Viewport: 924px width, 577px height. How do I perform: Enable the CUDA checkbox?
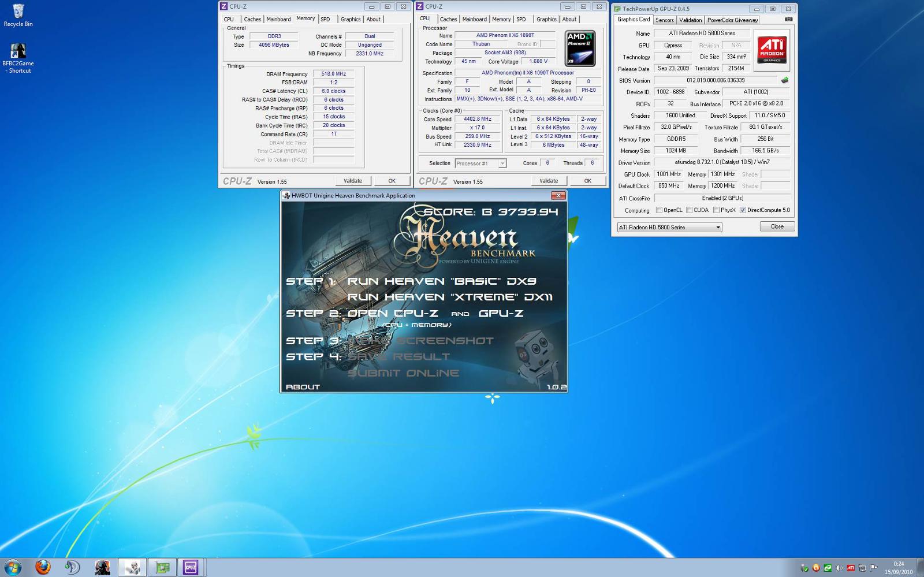point(689,210)
